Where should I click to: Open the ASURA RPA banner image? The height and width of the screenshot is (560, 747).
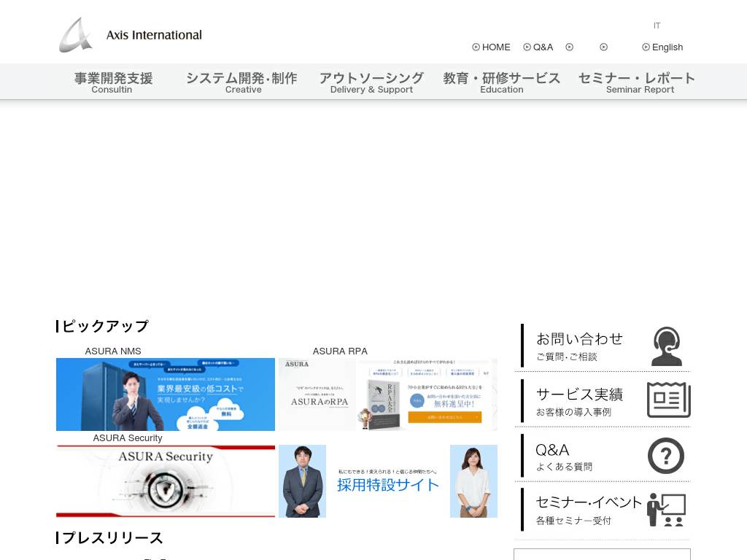[x=388, y=394]
